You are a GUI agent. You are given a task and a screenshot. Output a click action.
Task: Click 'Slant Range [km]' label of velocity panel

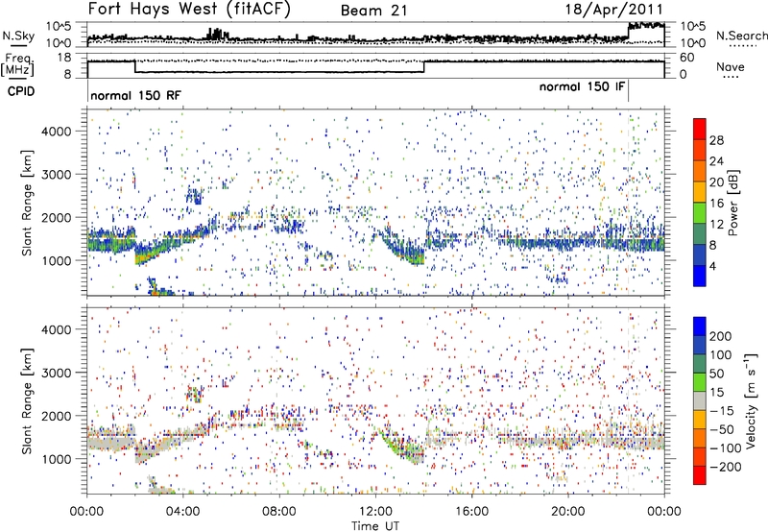27,400
